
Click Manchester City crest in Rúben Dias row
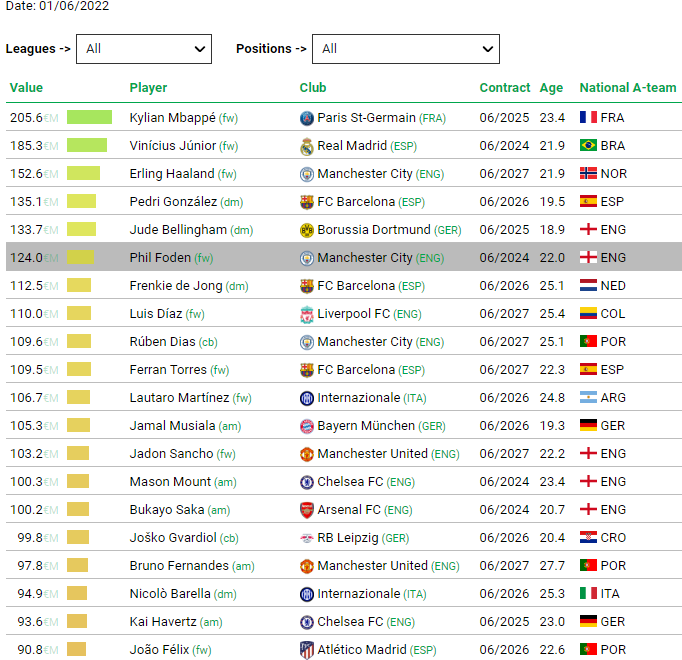coord(307,342)
